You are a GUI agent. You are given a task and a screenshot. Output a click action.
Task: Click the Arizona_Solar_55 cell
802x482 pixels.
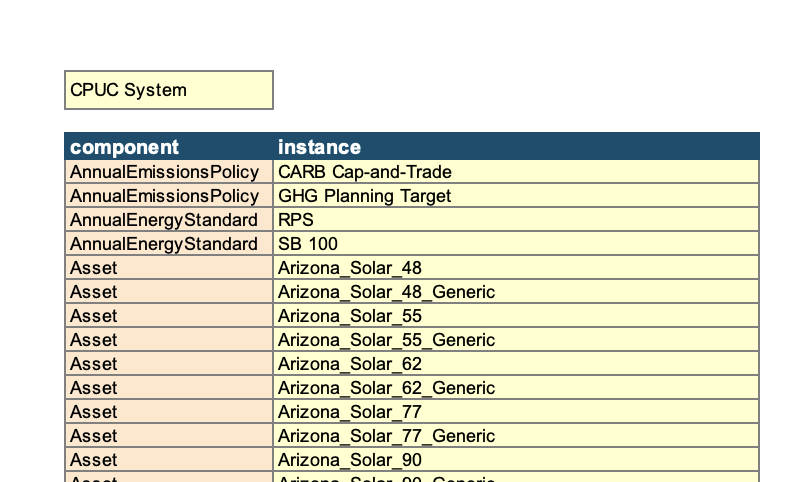(515, 316)
